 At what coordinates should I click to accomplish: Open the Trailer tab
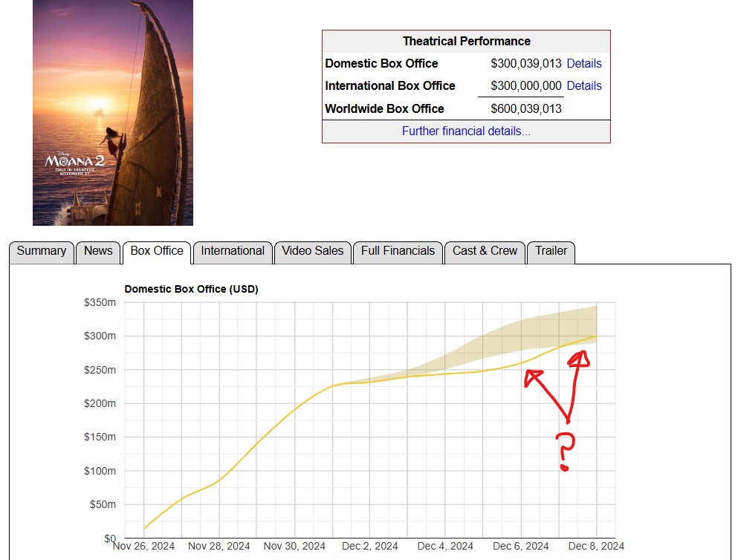pos(551,251)
